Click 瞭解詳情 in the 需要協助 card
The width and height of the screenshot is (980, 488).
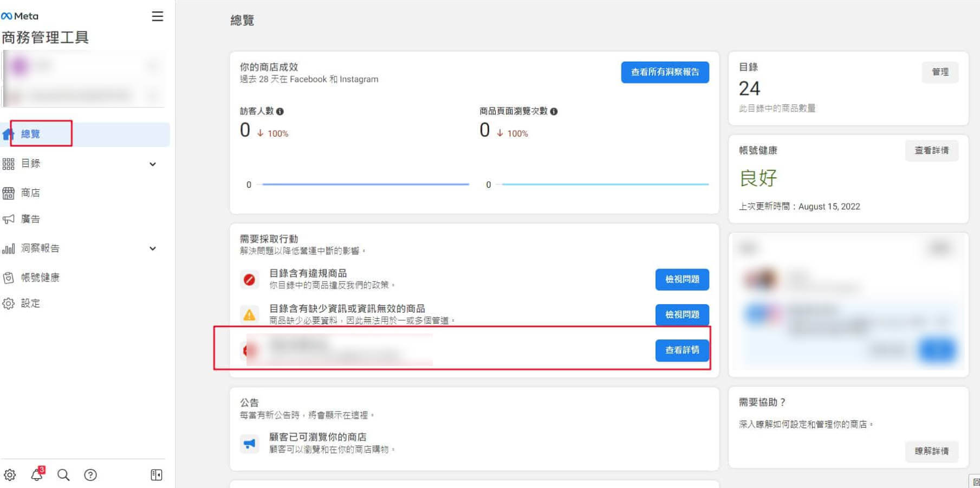pyautogui.click(x=931, y=451)
